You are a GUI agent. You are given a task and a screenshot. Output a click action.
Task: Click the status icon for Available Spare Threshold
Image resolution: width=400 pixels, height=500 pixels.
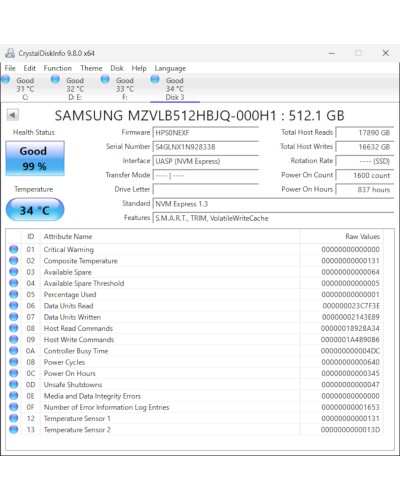click(14, 283)
